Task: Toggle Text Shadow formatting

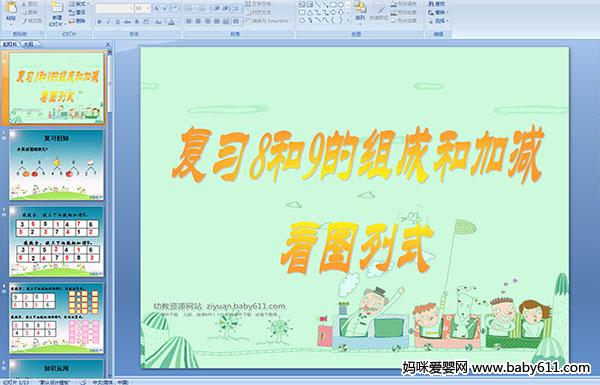Action: point(137,22)
